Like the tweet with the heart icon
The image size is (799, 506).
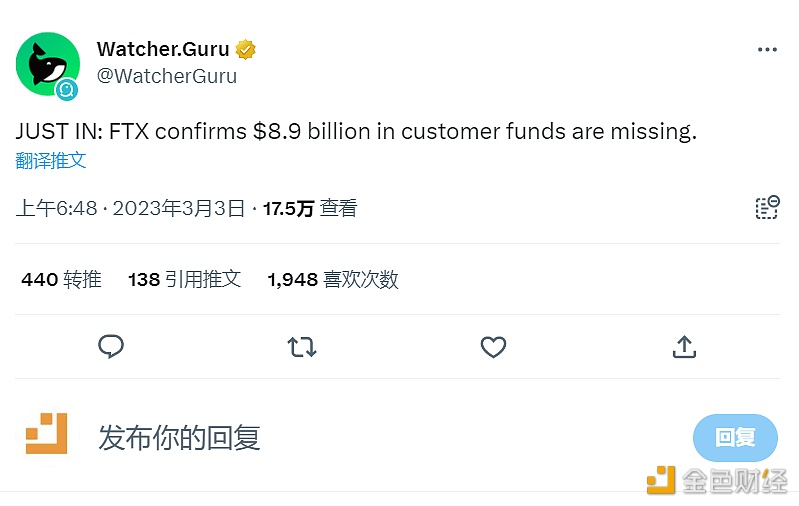(493, 347)
